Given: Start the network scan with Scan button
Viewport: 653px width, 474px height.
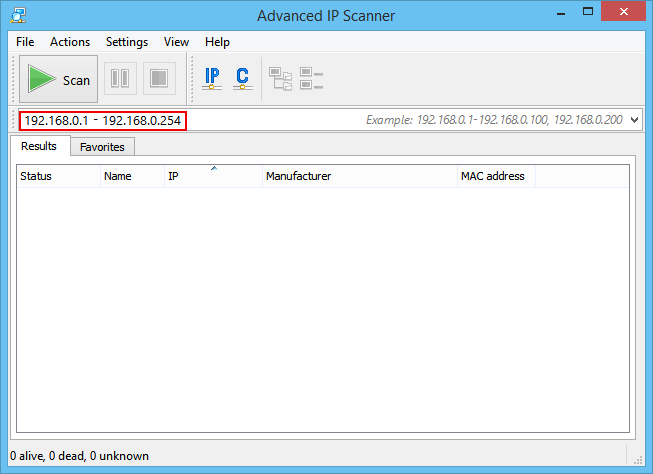Looking at the screenshot, I should click(59, 80).
